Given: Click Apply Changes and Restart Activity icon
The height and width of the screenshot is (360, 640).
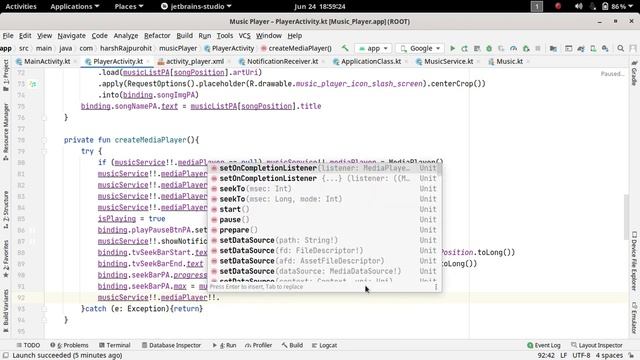Looking at the screenshot, I should [464, 48].
